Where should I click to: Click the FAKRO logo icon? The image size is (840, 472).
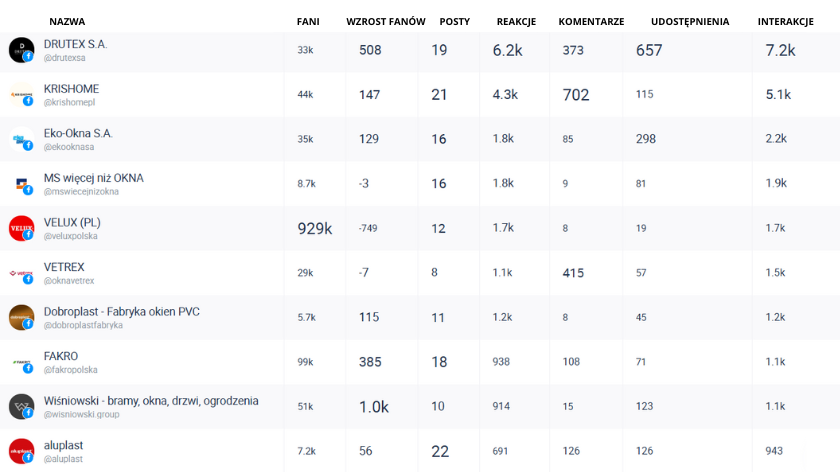pos(21,362)
